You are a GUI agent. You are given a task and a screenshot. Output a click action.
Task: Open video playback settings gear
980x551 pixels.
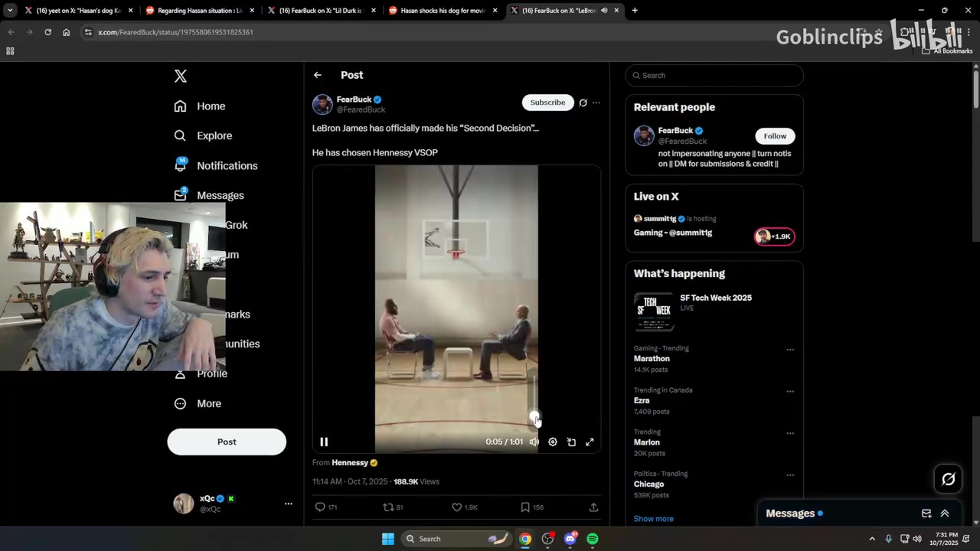pos(553,442)
